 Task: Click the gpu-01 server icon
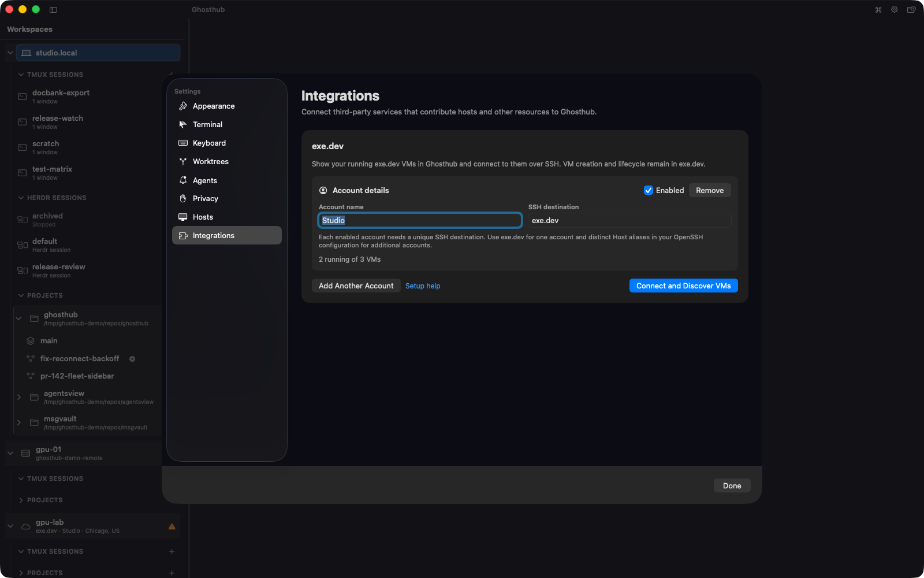26,453
